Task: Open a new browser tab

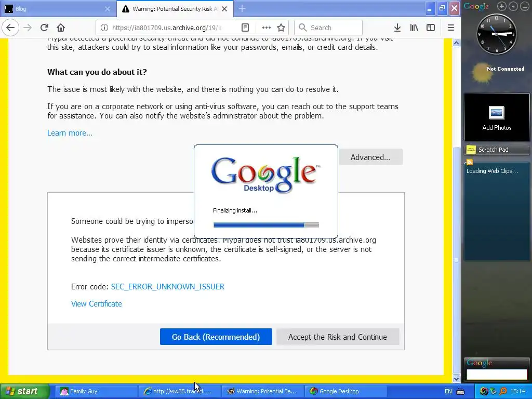Action: click(242, 9)
